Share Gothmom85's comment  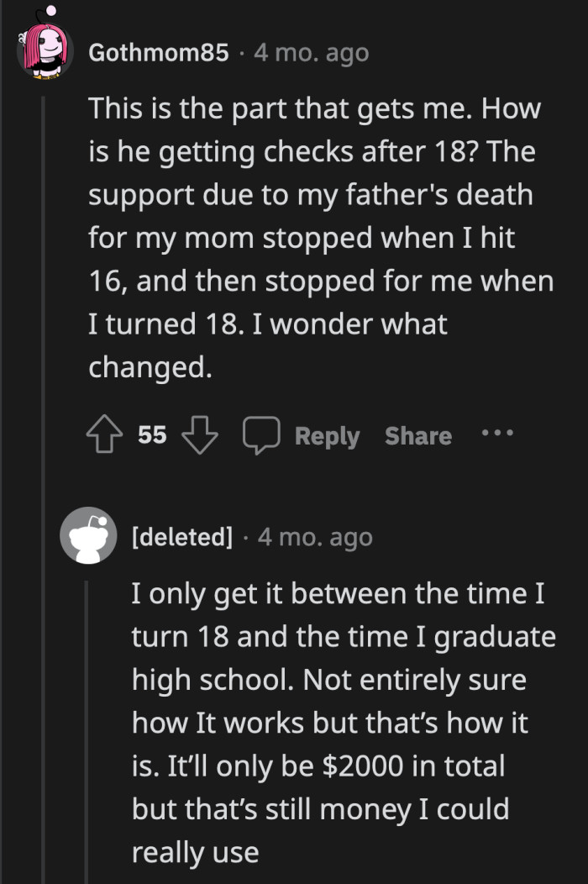click(x=417, y=435)
